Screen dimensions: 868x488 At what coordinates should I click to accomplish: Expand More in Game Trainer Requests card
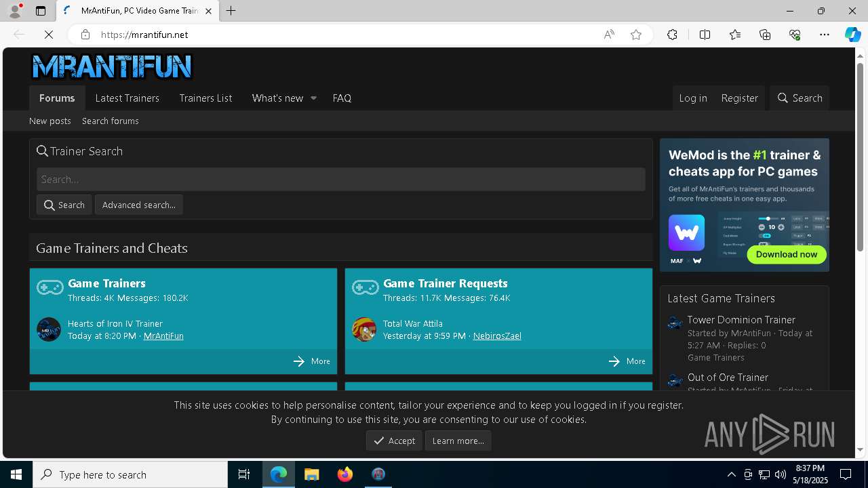pos(627,361)
